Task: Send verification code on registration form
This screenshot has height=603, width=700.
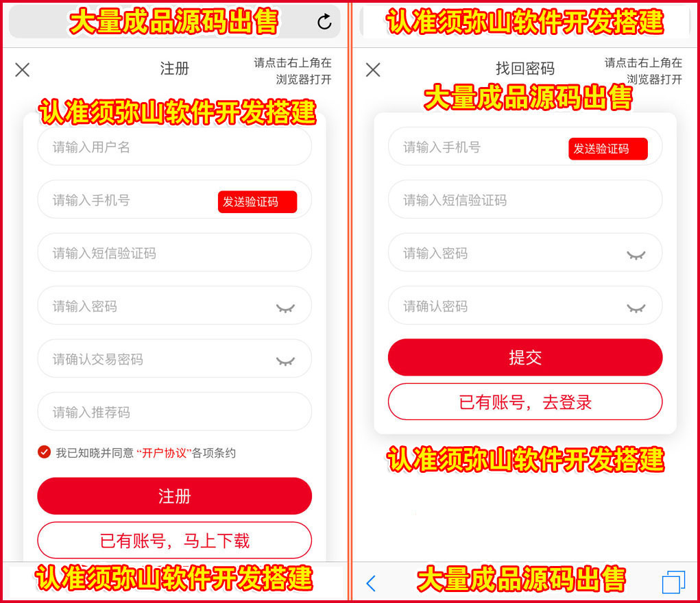Action: click(258, 201)
